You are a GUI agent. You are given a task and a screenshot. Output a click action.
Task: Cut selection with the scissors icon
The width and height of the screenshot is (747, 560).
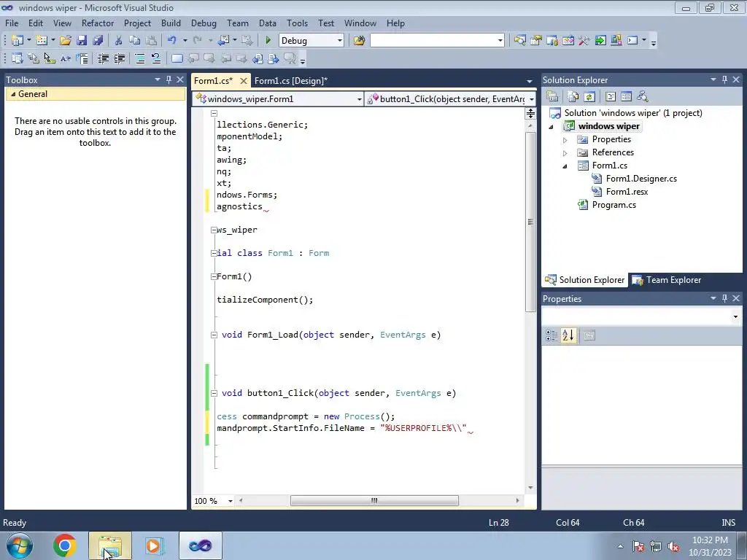coord(119,41)
